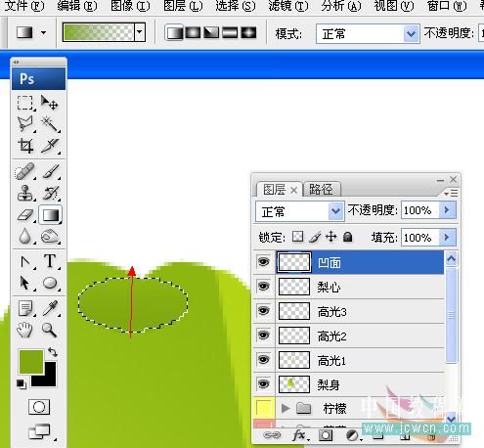Swap foreground and background colors
This screenshot has height=448, width=484.
tap(53, 352)
